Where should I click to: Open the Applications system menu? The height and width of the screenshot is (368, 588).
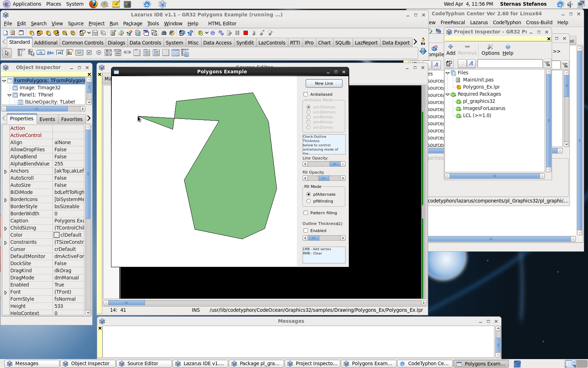22,4
